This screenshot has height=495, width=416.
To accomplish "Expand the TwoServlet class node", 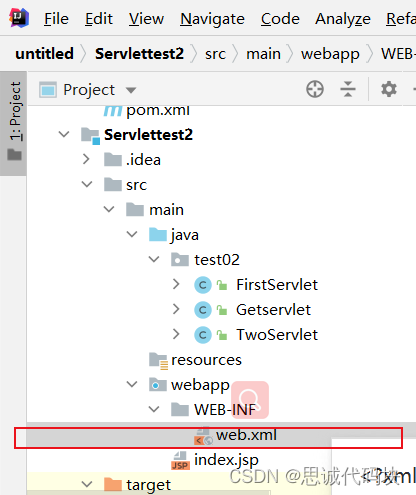I will [x=176, y=334].
